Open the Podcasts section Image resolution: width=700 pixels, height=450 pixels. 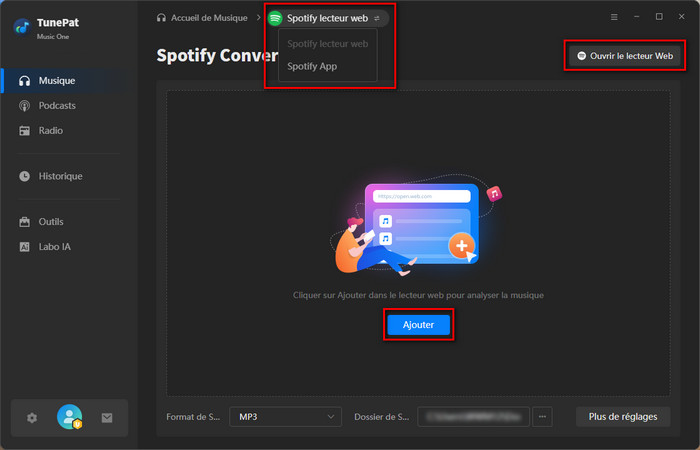(x=69, y=106)
